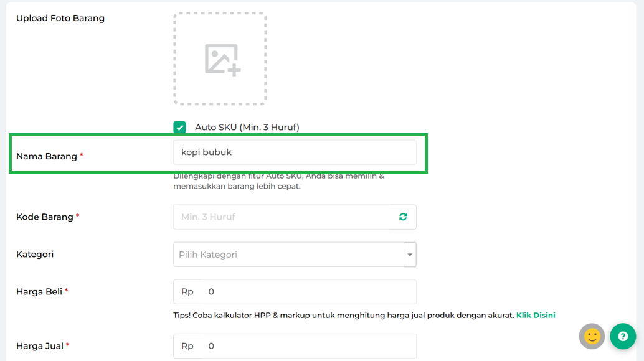Open the smiley face feedback button
644x361 pixels.
tap(592, 337)
